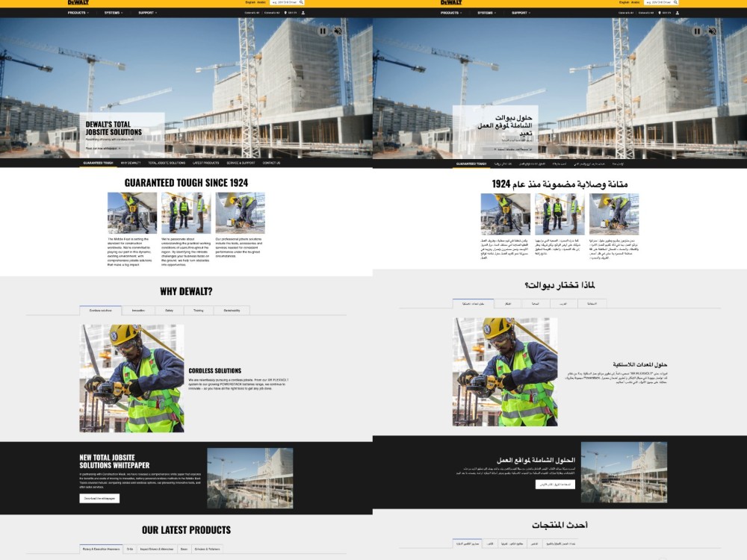Click the 'GUARANTEED TOUGH SINCE 1924' heading
Screen dimensions: 747x560
pyautogui.click(x=186, y=183)
